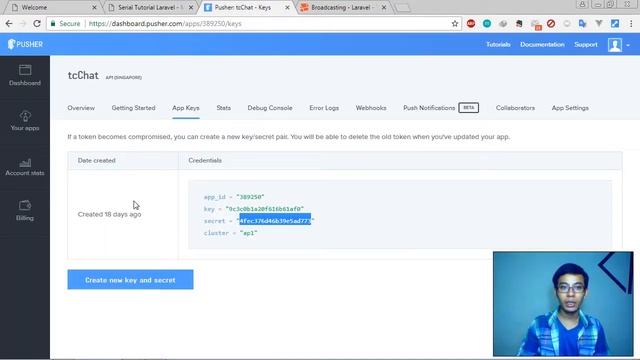Viewport: 640px width, 360px height.
Task: Open the Overview tab
Action: pyautogui.click(x=81, y=108)
